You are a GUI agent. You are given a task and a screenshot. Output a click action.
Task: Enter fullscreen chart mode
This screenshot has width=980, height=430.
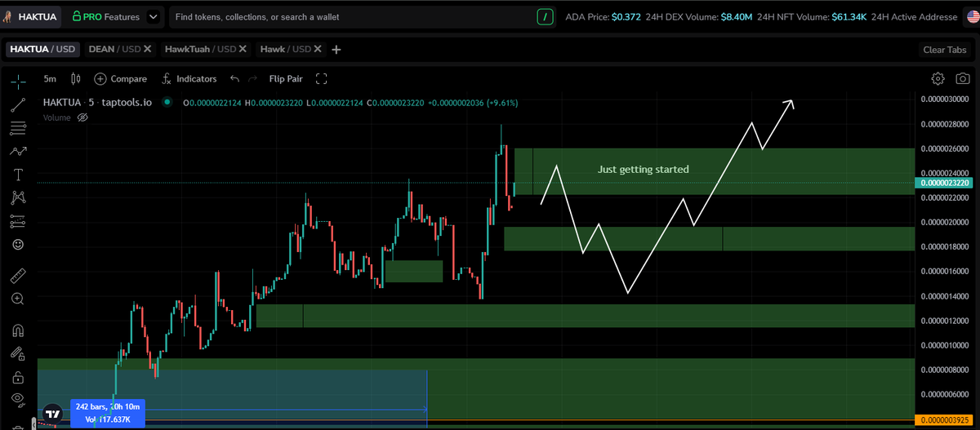tap(321, 79)
